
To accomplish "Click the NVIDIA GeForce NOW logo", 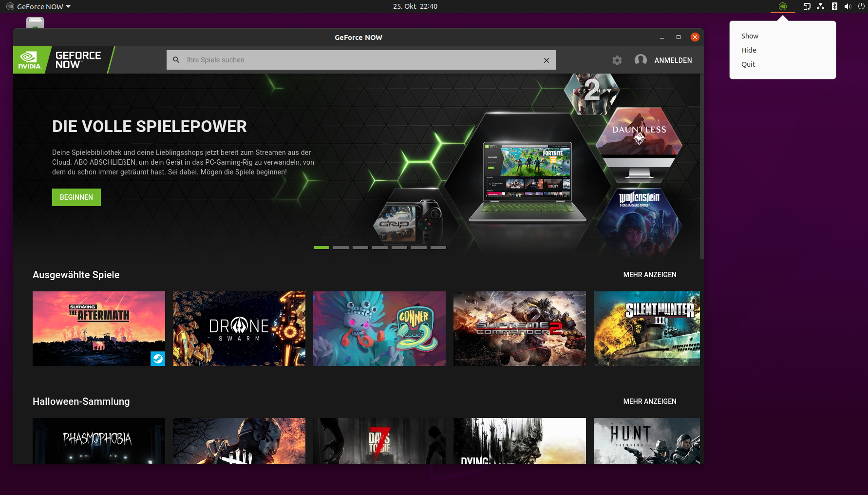I will [x=63, y=60].
